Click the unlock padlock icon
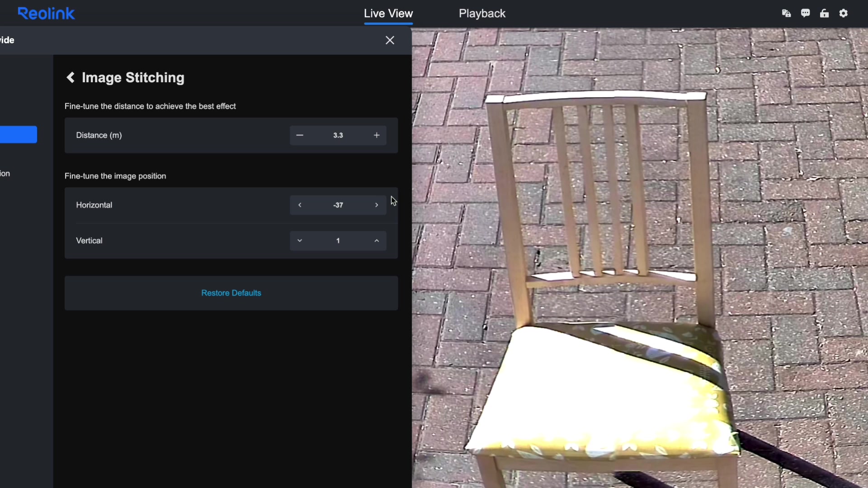The width and height of the screenshot is (868, 488). tap(825, 13)
